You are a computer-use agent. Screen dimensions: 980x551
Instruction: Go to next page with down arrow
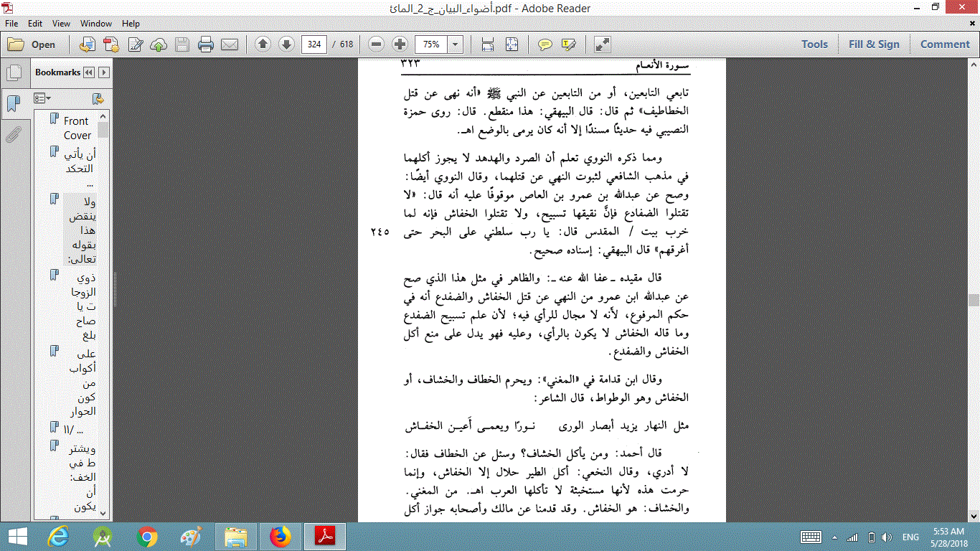tap(286, 44)
